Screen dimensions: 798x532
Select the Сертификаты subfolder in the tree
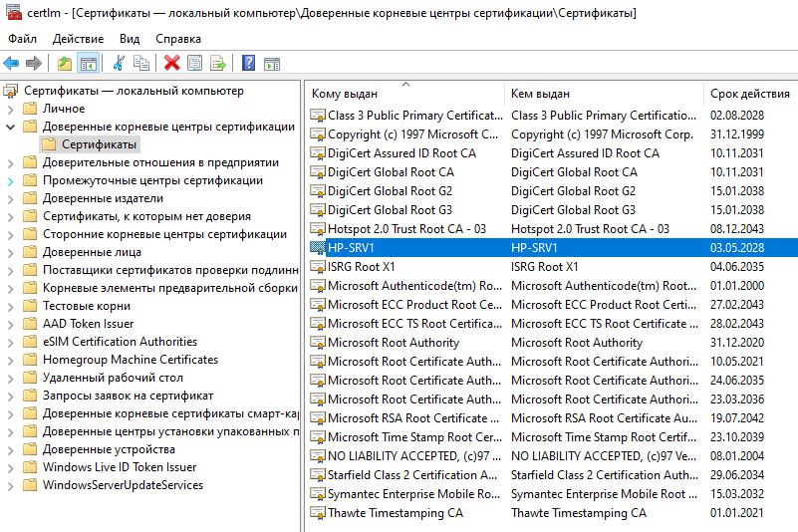pyautogui.click(x=99, y=144)
